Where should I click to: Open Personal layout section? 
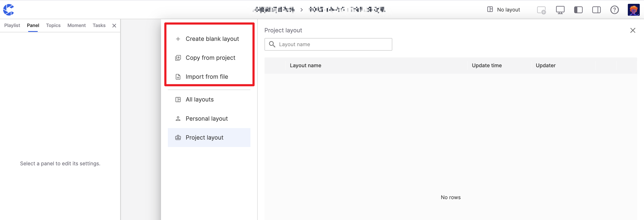tap(207, 119)
